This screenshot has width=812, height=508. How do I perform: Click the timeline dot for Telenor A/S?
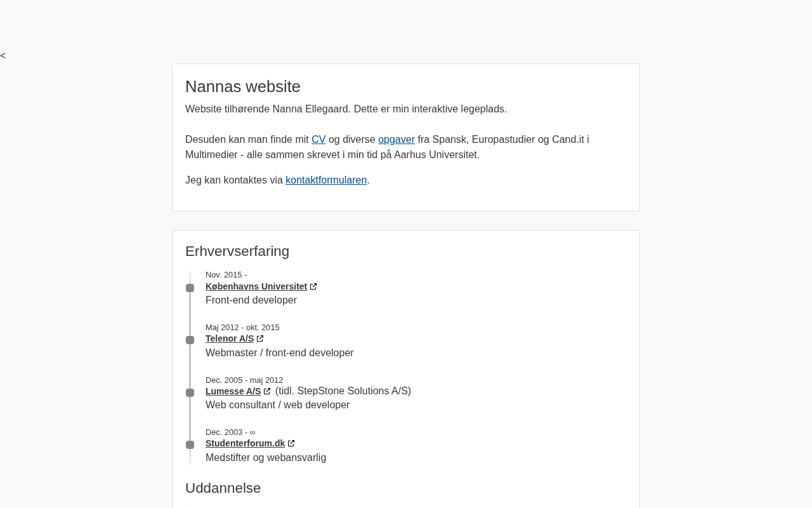[190, 340]
